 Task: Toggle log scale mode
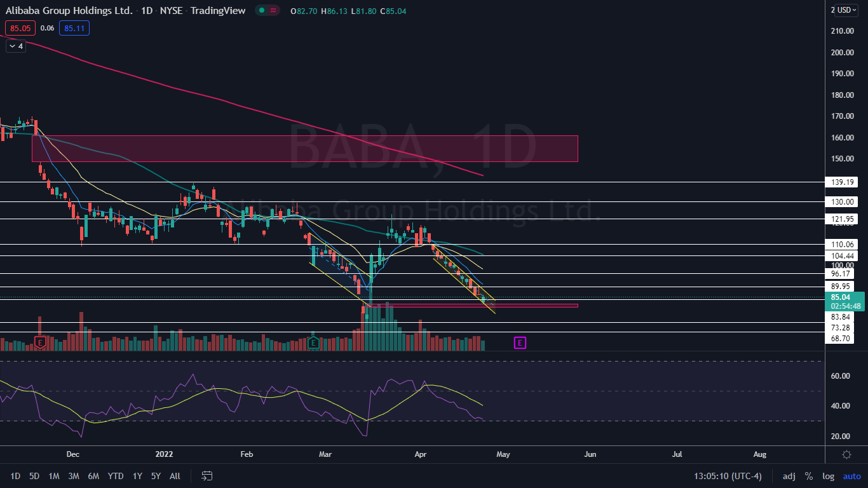828,476
